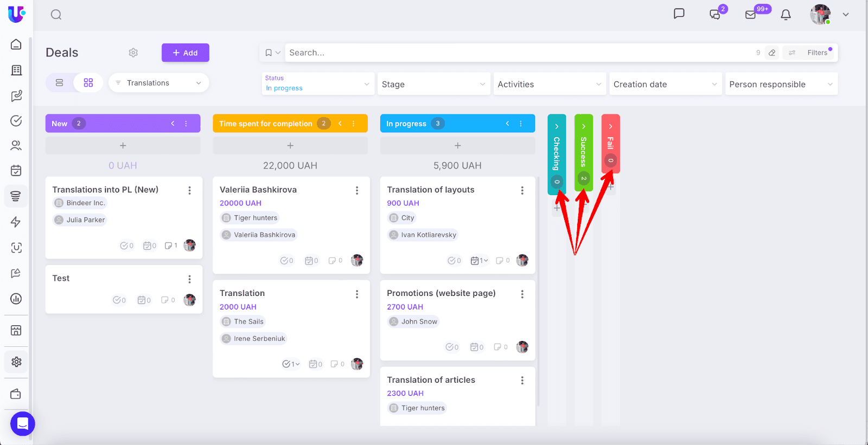The height and width of the screenshot is (445, 868).
Task: Open the contacts people icon in sidebar
Action: (x=16, y=145)
